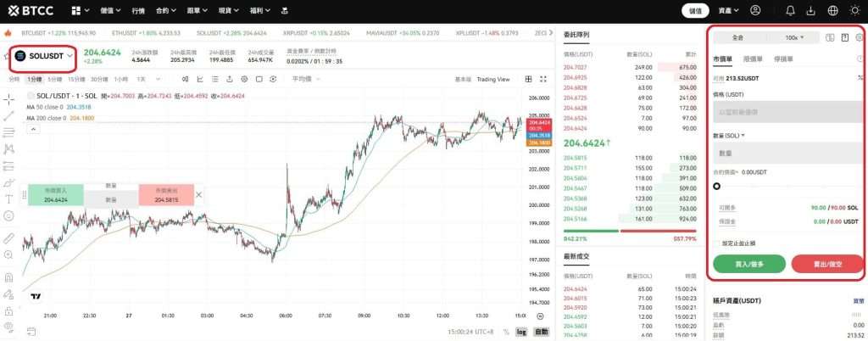Select the trend line drawing tool
The image size is (868, 341).
click(8, 116)
